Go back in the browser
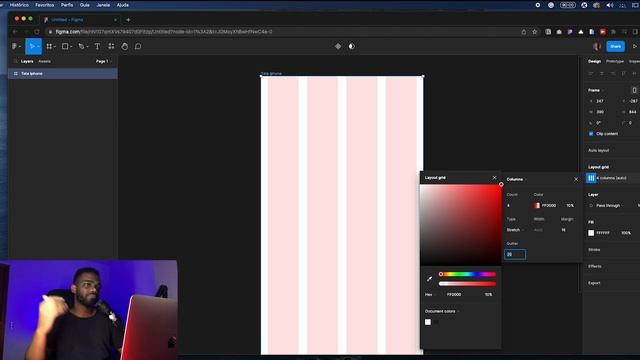This screenshot has width=640, height=360. [x=15, y=32]
